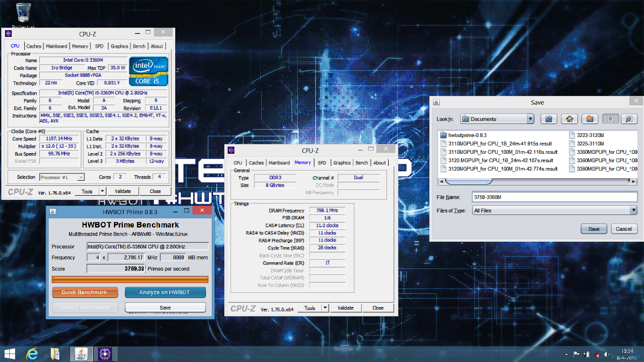The image size is (644, 362).
Task: Open Bench tab in CPU-Z Memory window
Action: (362, 163)
